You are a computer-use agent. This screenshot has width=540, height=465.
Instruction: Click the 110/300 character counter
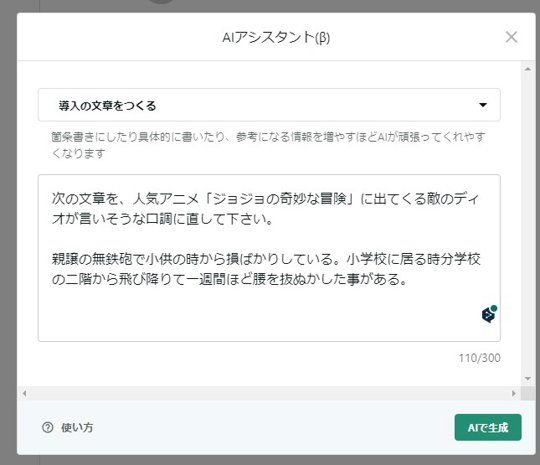pyautogui.click(x=479, y=358)
